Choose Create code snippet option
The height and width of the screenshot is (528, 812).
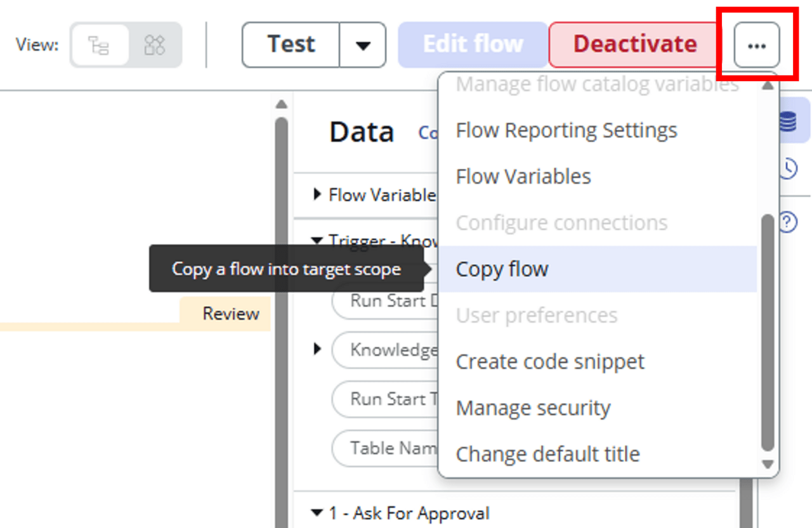(550, 362)
